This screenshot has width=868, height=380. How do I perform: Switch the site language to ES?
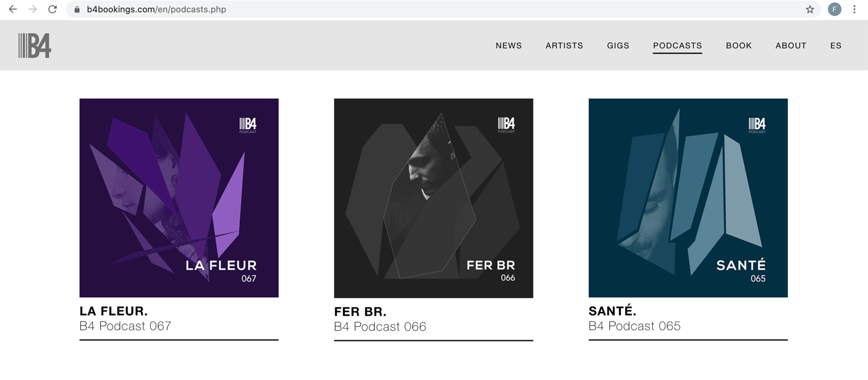coord(835,46)
